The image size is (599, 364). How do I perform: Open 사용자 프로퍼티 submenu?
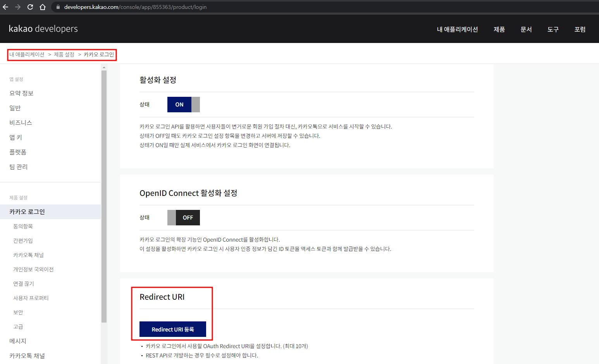point(31,298)
